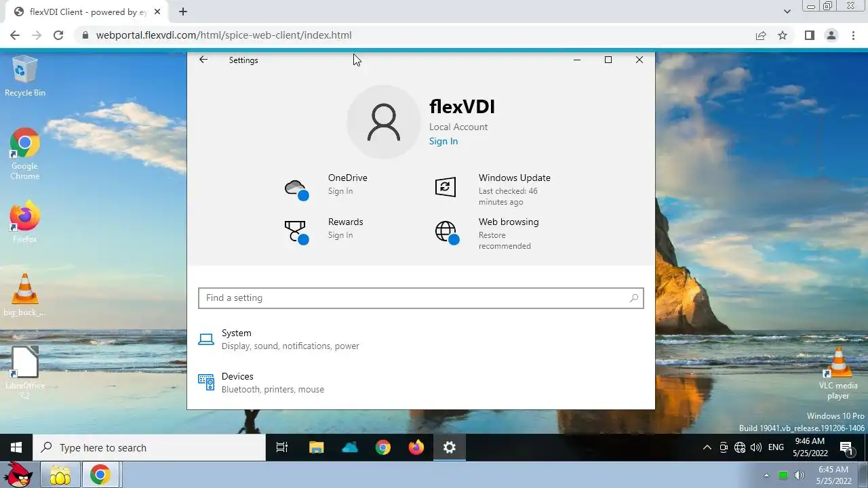Viewport: 868px width, 488px height.
Task: Bookmark this page with the star icon
Action: pyautogui.click(x=783, y=35)
